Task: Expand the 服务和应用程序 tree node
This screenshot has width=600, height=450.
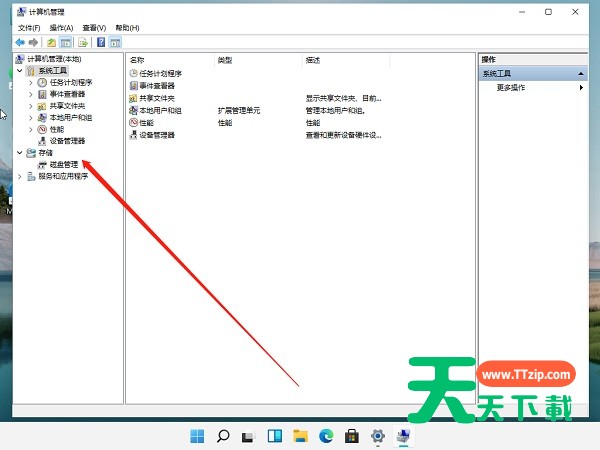Action: point(20,176)
